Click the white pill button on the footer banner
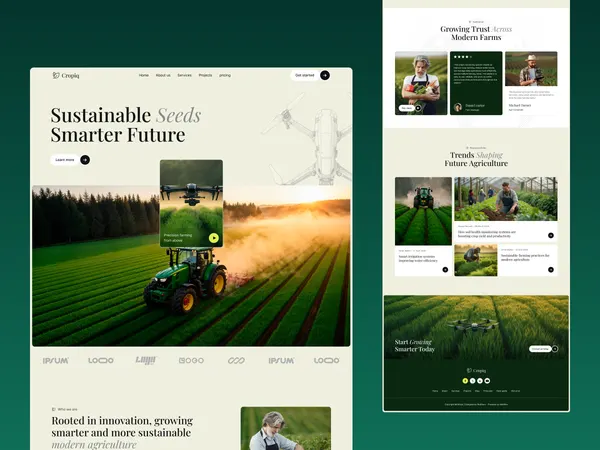 click(540, 349)
